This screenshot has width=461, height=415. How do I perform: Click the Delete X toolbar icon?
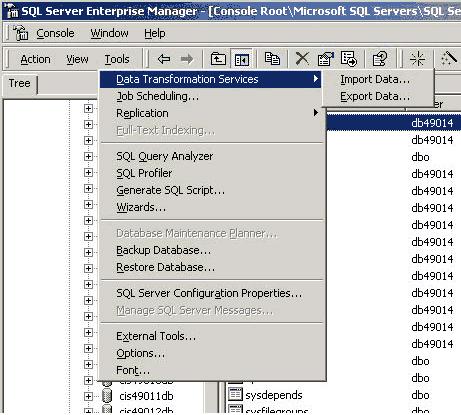[302, 59]
